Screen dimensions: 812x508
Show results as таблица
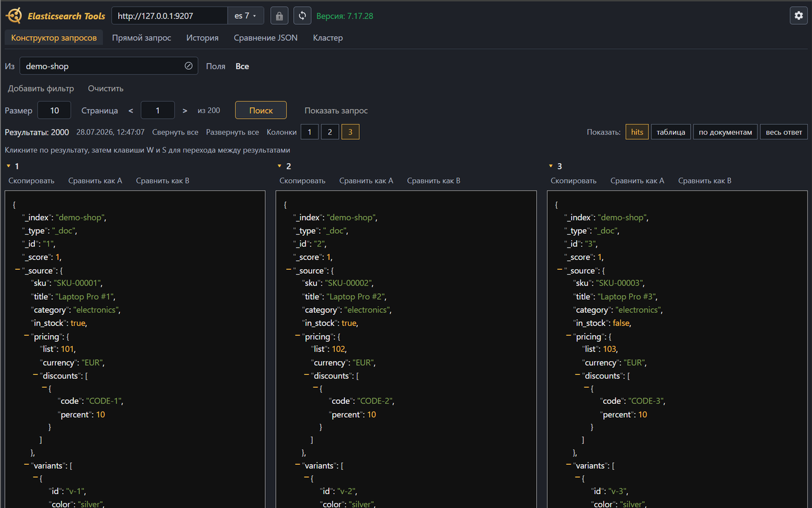(671, 132)
